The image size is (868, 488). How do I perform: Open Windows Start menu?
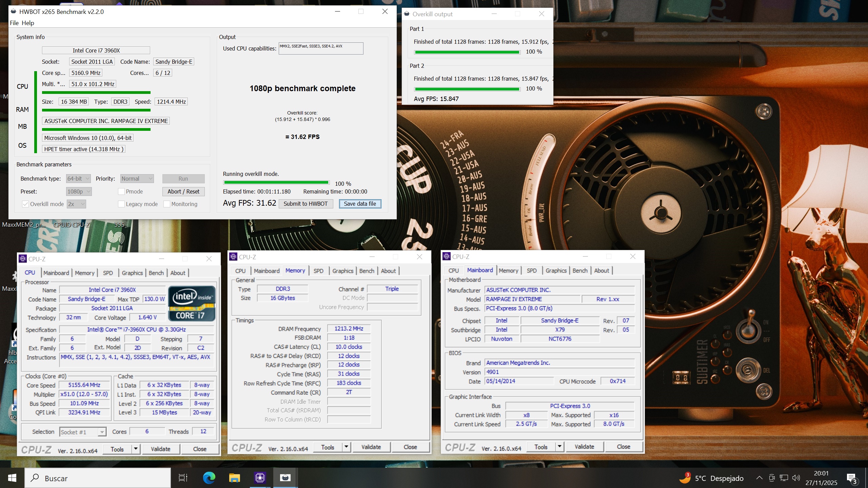pos(12,478)
